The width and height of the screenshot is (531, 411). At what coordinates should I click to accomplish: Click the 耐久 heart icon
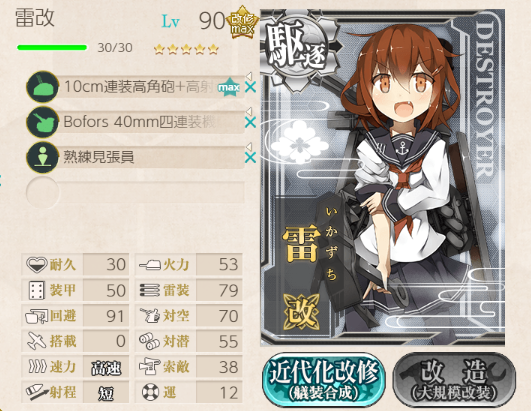click(x=37, y=264)
